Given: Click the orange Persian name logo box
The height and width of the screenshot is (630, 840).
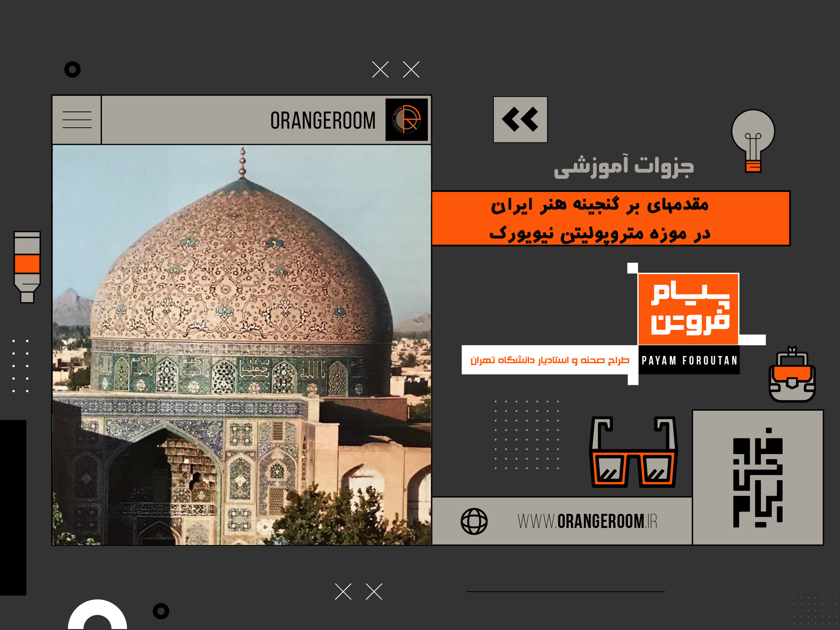Looking at the screenshot, I should [x=688, y=309].
